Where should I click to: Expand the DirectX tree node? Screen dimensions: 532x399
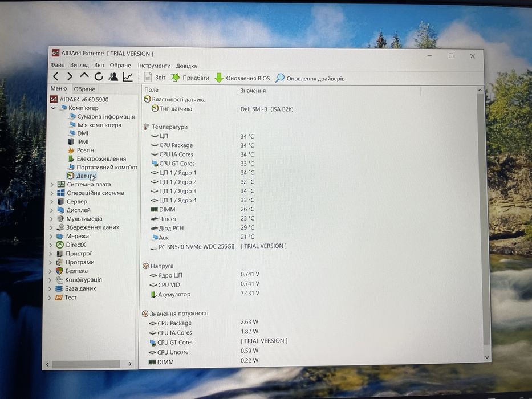click(x=51, y=245)
